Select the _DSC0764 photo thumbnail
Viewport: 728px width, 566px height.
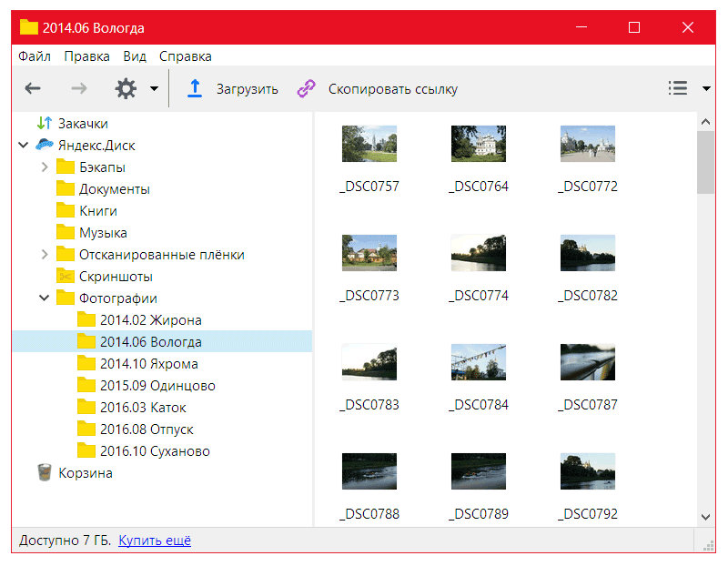click(x=479, y=144)
